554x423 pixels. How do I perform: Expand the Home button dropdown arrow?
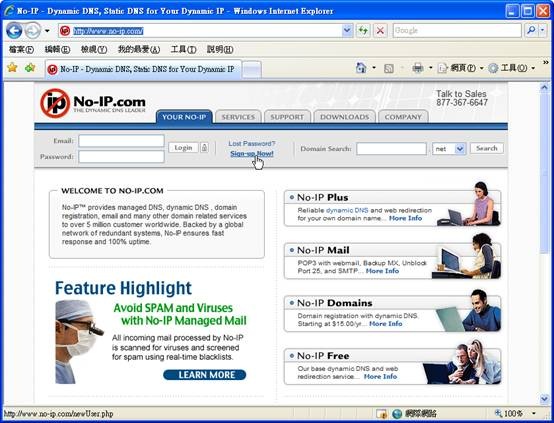coord(374,67)
